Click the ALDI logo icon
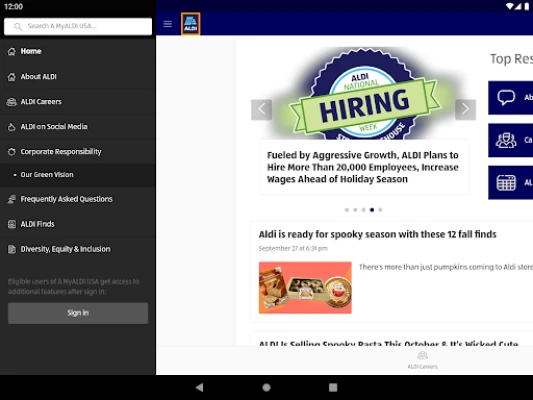The height and width of the screenshot is (400, 533). [190, 24]
